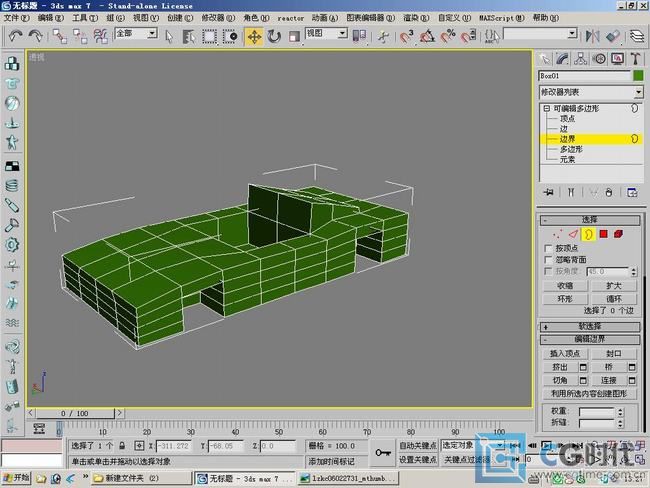
Task: Select the Polygon red square icon
Action: [x=604, y=234]
